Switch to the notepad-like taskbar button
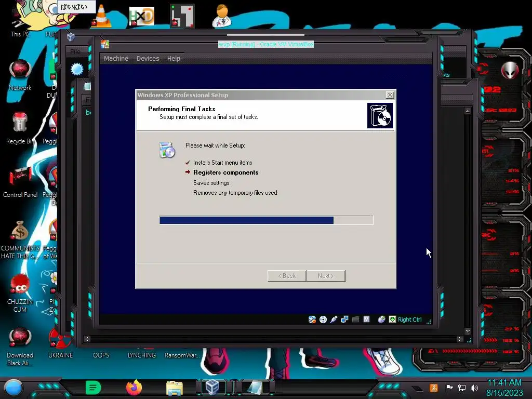The height and width of the screenshot is (399, 532). pyautogui.click(x=254, y=388)
